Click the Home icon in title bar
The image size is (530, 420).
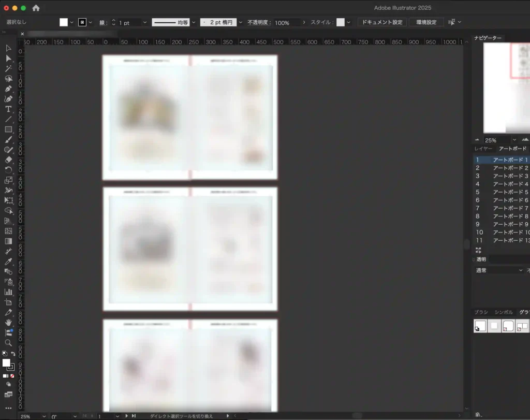click(x=36, y=8)
